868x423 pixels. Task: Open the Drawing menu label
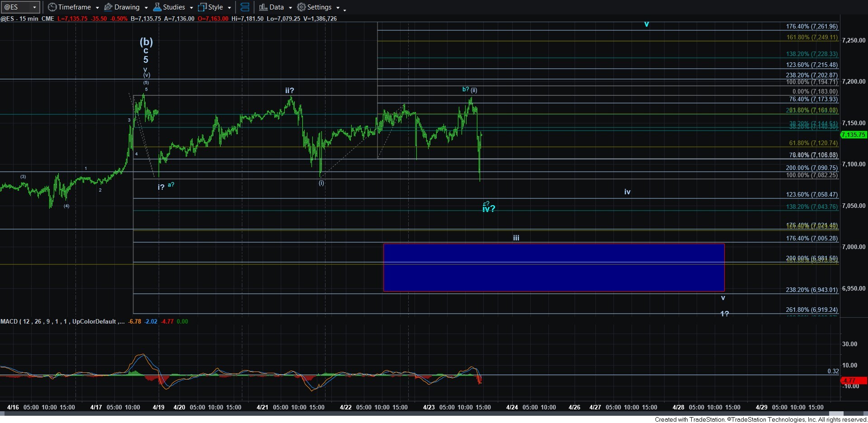click(x=127, y=7)
